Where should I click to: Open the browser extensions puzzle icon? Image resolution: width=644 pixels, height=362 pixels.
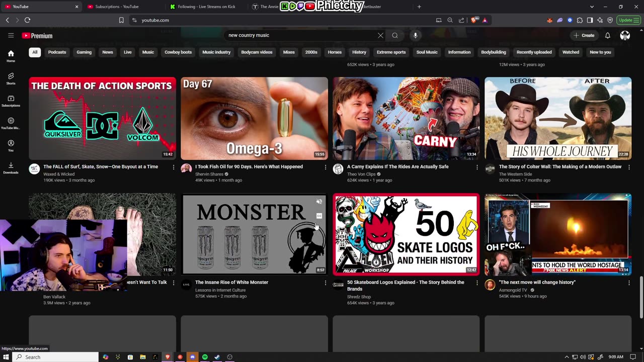[x=580, y=20]
